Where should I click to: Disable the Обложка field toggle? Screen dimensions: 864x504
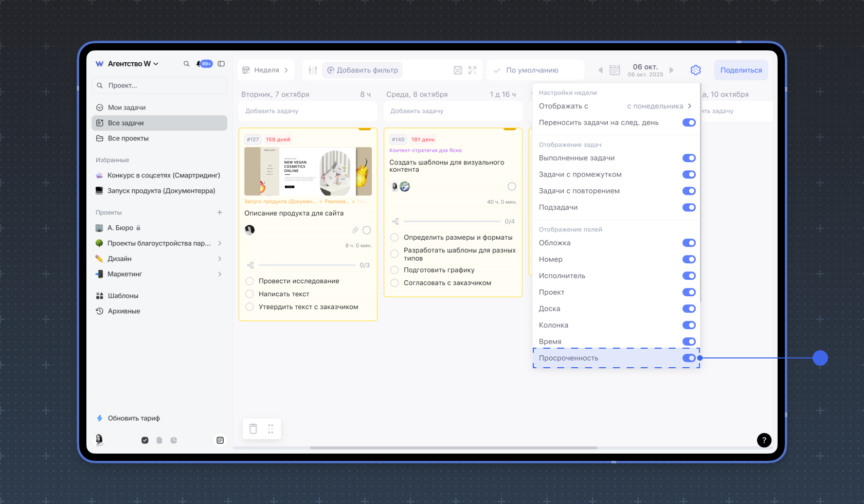(x=689, y=243)
